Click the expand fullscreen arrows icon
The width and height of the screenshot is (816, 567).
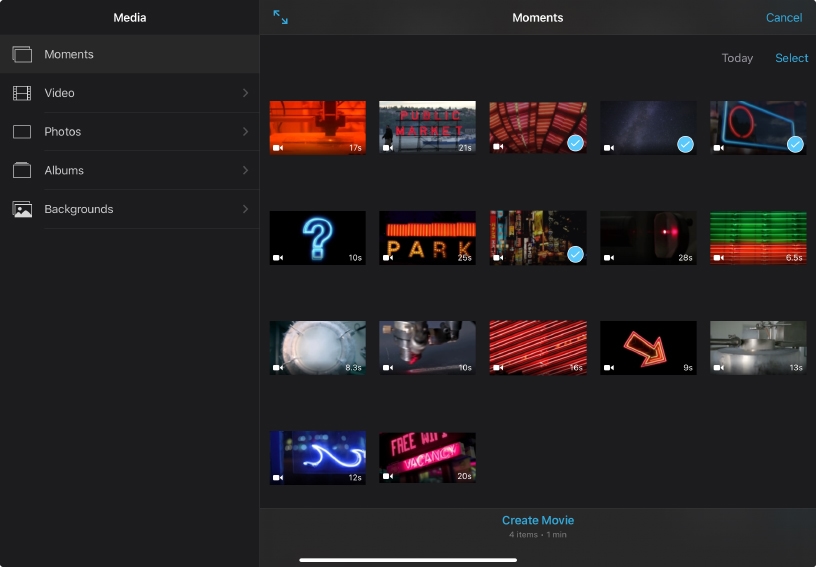281,18
